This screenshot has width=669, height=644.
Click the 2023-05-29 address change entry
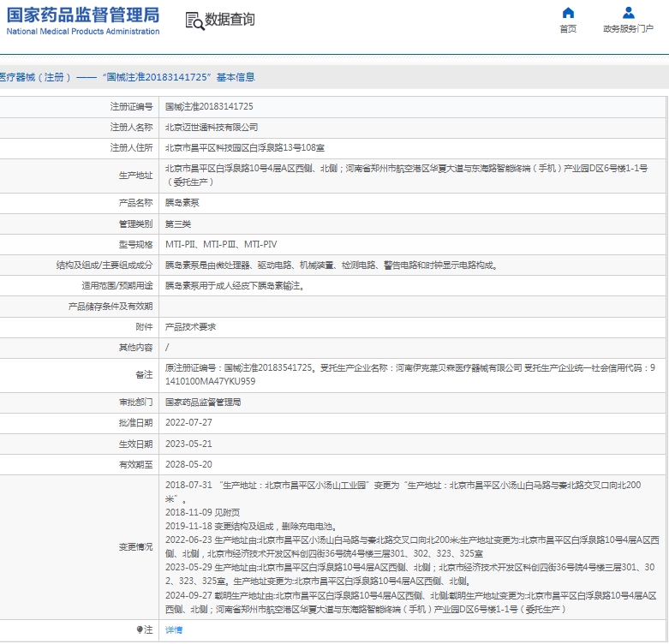point(410,574)
